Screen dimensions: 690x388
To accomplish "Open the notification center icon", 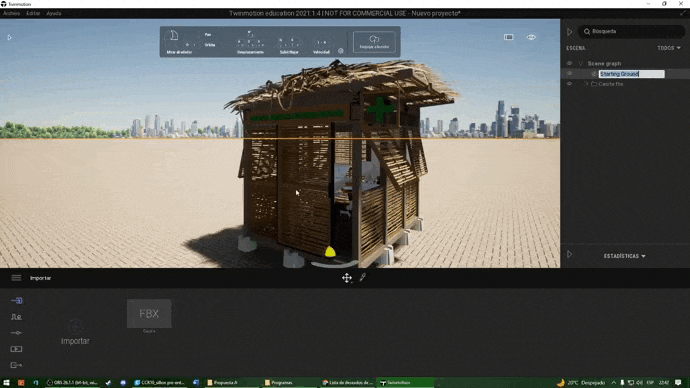I will pyautogui.click(x=678, y=383).
